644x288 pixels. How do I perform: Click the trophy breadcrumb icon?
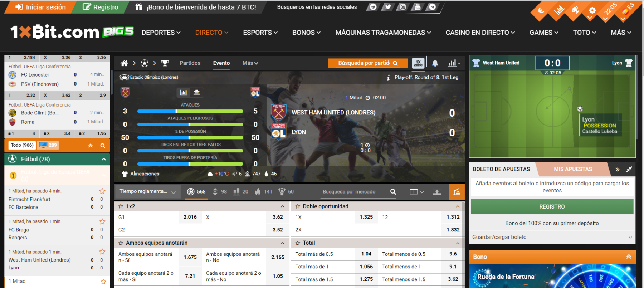point(165,63)
